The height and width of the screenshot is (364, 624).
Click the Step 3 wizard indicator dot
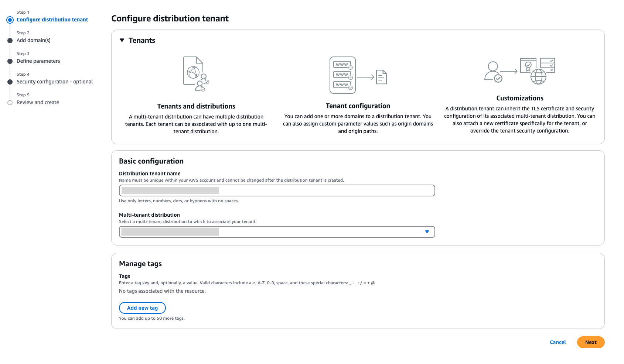(10, 61)
